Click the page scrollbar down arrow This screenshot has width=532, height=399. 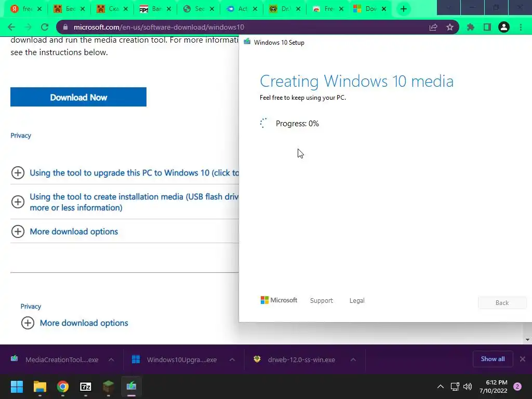tap(527, 339)
